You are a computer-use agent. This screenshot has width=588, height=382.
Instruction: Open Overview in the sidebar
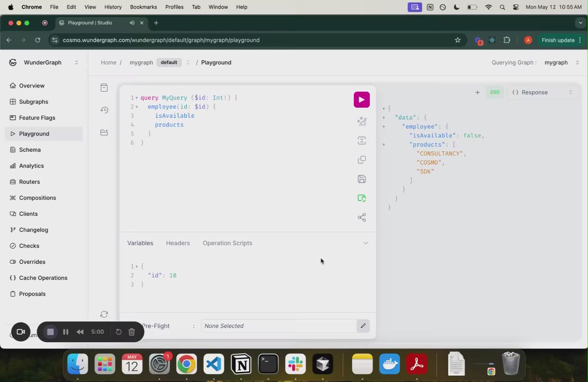point(44,86)
